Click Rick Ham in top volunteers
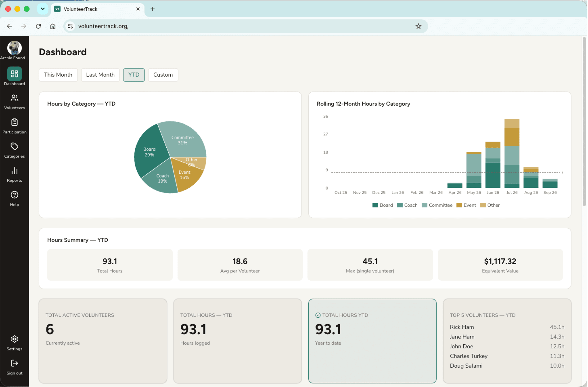This screenshot has width=588, height=387. click(x=462, y=327)
